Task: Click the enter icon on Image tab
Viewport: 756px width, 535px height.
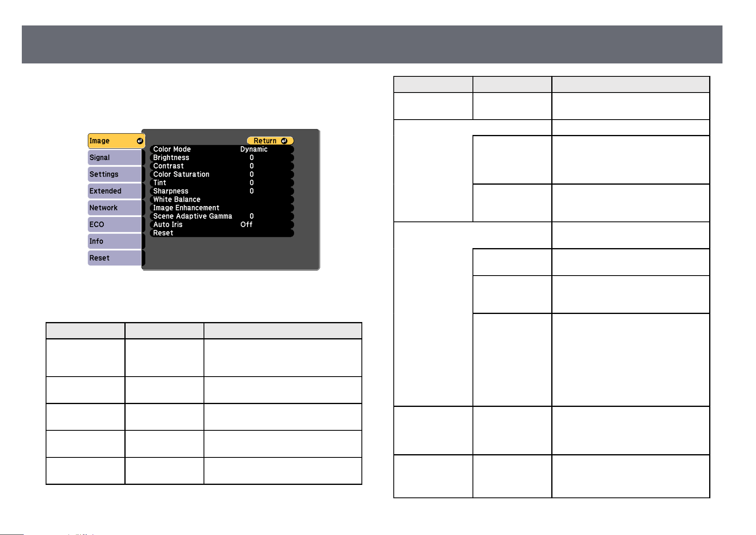Action: point(140,141)
